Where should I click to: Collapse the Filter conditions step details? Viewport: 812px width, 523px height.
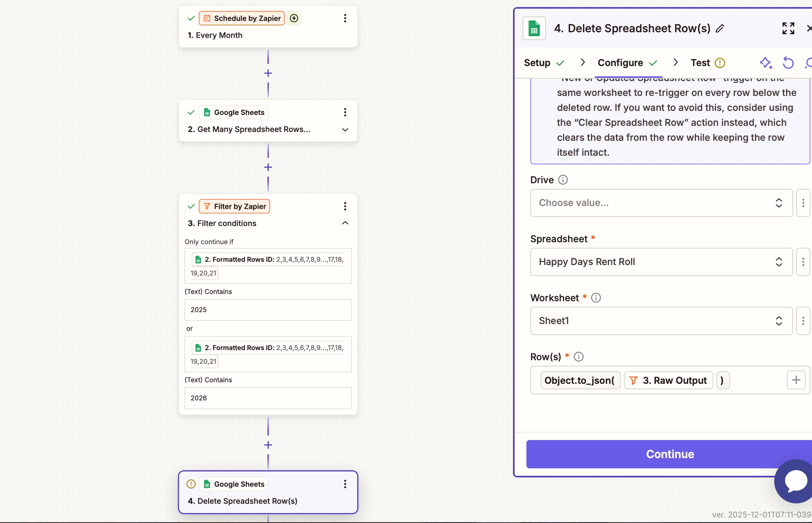click(345, 223)
